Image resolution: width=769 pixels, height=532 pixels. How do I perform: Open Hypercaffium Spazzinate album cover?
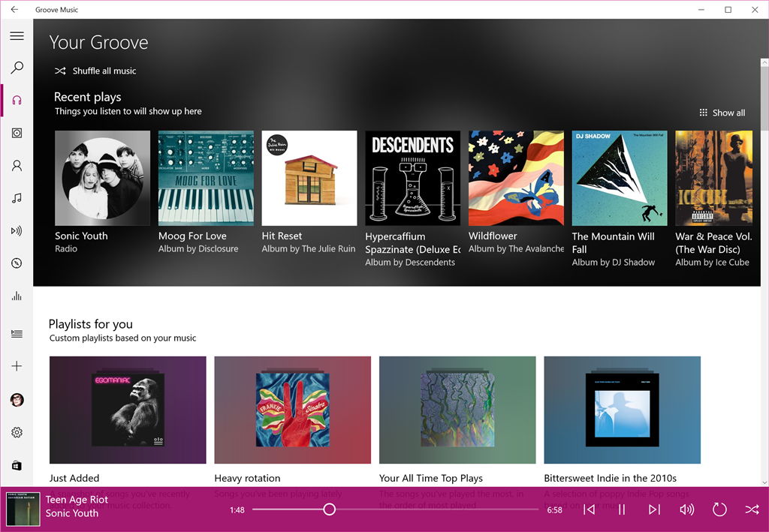413,178
